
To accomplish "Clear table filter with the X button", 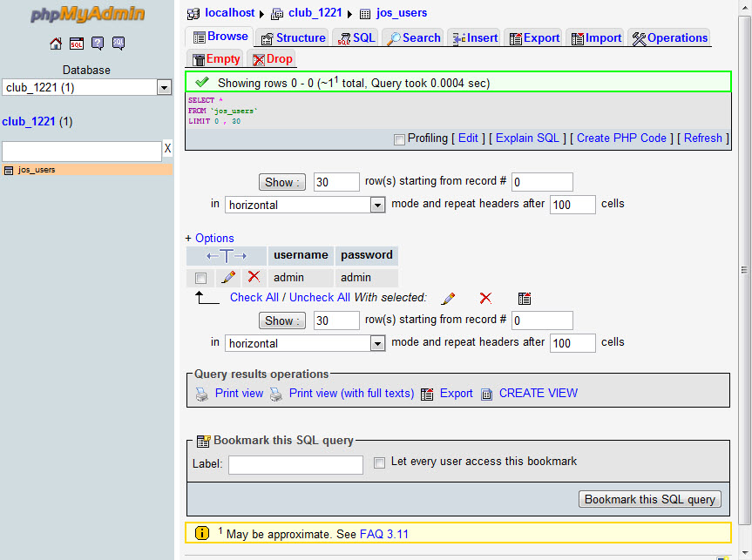I will (167, 148).
